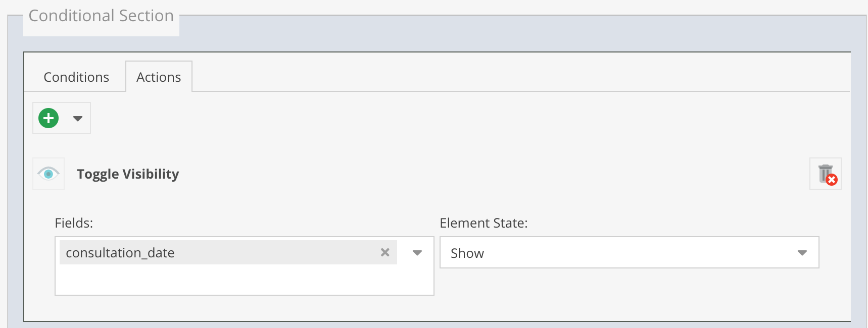Click the eye icon for Toggle Visibility
The width and height of the screenshot is (868, 328).
click(49, 174)
